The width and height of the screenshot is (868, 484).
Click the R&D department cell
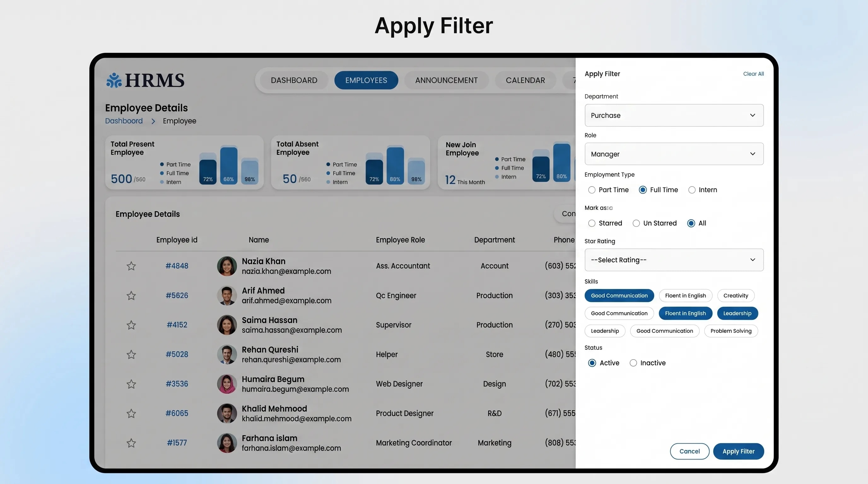(x=494, y=413)
